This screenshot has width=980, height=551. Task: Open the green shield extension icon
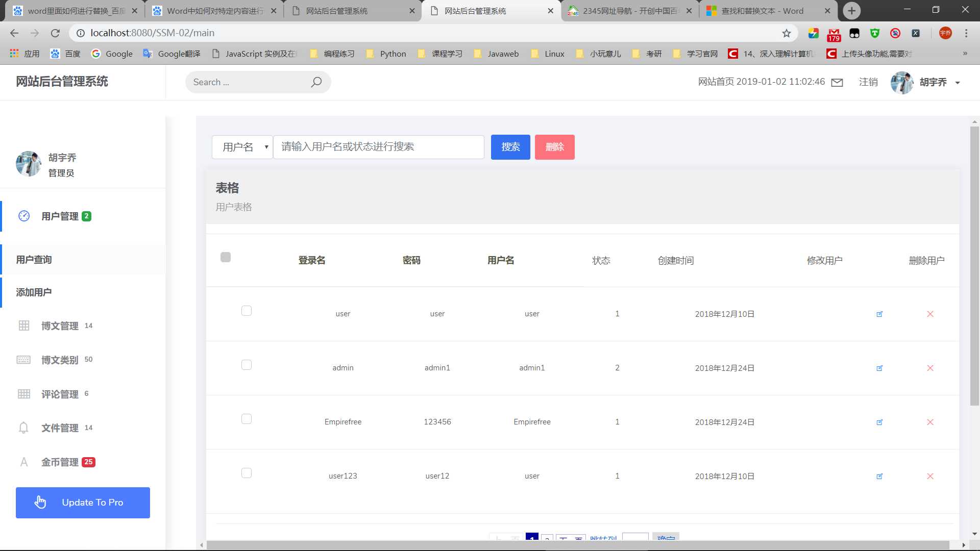(875, 33)
